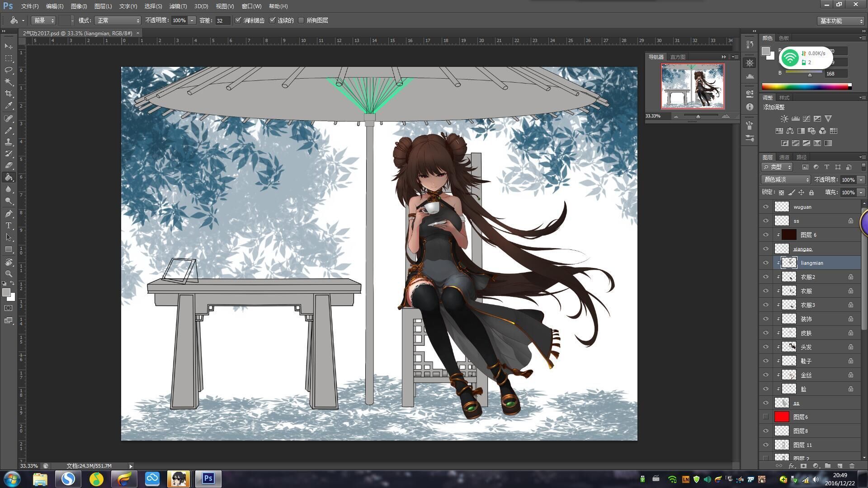Select the Paint Bucket tool
Screen dimensions: 868x488
pos(9,178)
